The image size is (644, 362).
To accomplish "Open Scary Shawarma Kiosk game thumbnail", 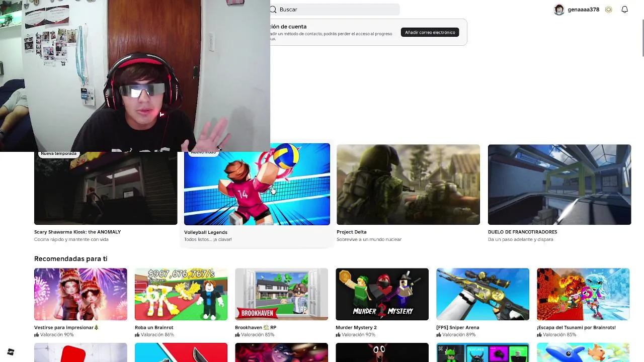I will click(x=106, y=188).
